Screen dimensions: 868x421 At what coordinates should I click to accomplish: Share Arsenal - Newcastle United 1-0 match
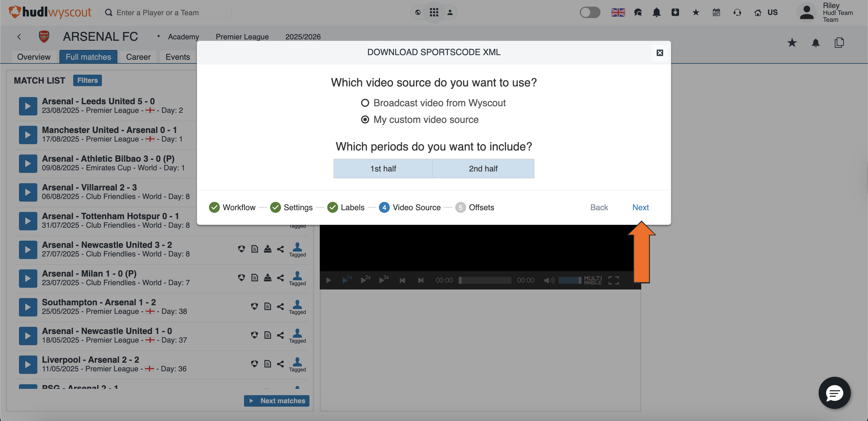tap(280, 335)
